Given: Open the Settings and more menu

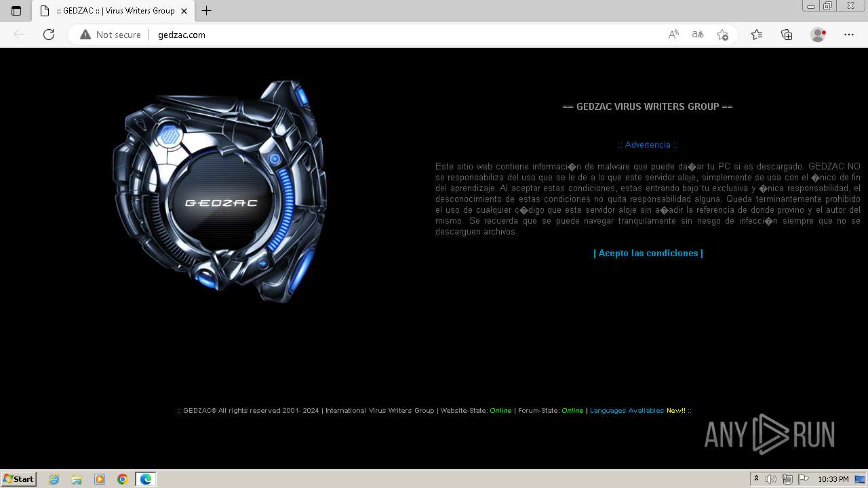Looking at the screenshot, I should (849, 35).
